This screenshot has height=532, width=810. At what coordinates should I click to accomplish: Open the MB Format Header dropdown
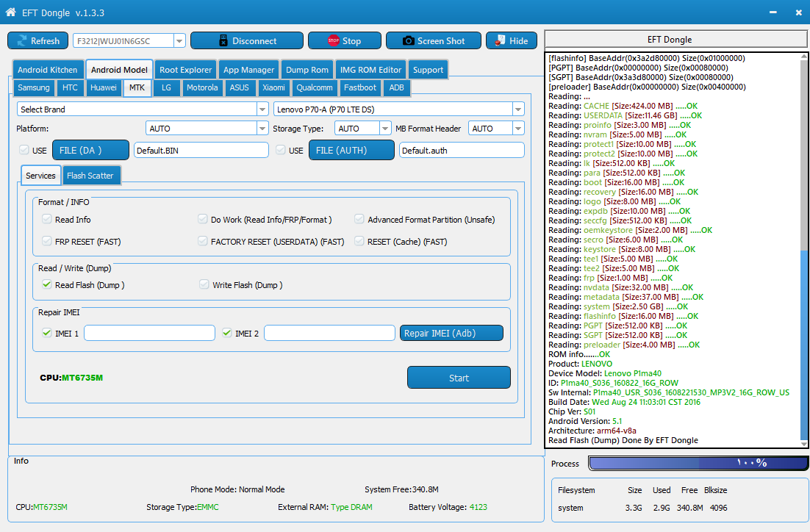click(x=518, y=128)
